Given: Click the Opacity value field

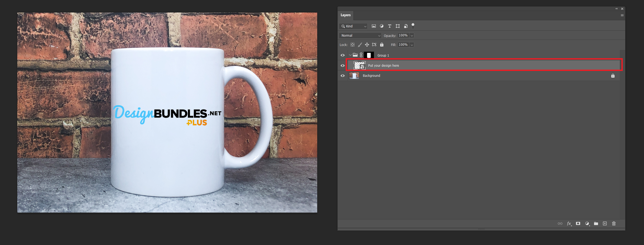Looking at the screenshot, I should point(403,36).
